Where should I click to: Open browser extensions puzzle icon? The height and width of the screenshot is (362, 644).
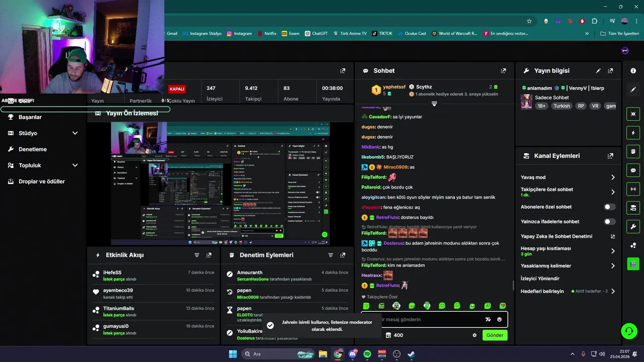[x=595, y=21]
